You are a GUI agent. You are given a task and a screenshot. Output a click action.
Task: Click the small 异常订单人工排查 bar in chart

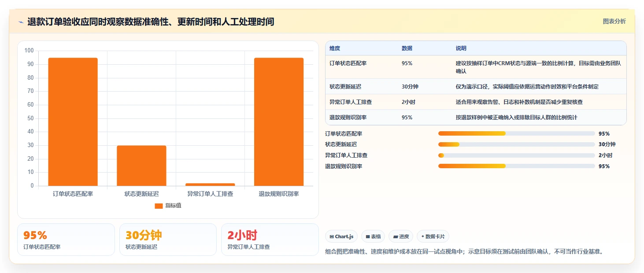tap(210, 184)
